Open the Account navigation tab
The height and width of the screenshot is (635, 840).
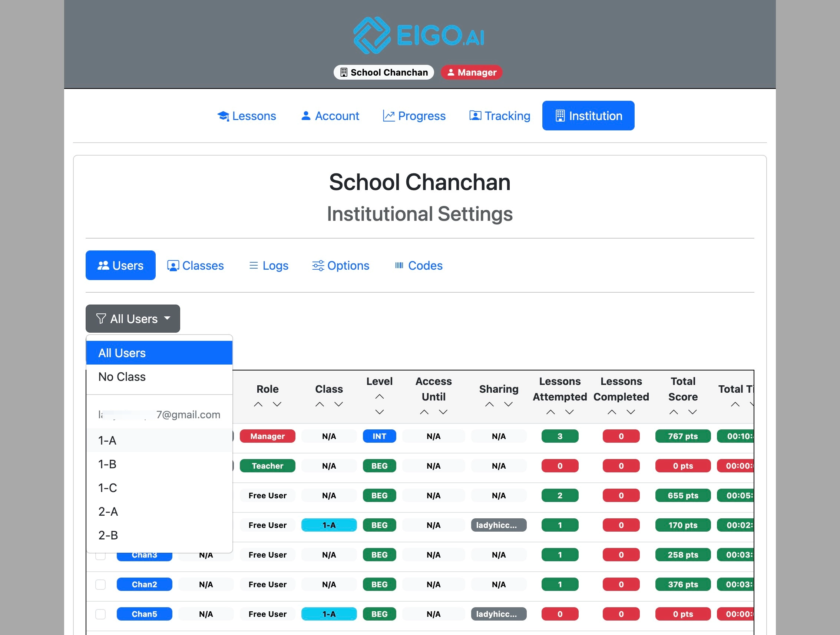coord(330,115)
